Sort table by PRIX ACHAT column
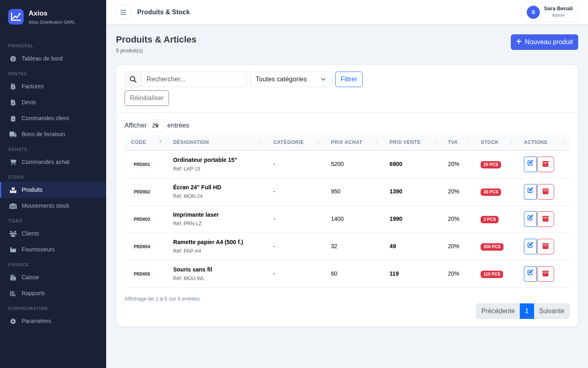588x368 pixels. pyautogui.click(x=354, y=142)
